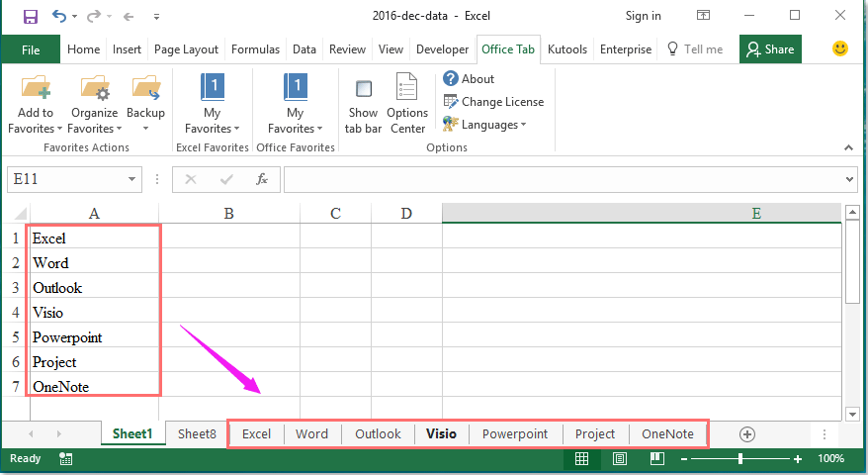Click the Name Box showing E11

pos(66,179)
